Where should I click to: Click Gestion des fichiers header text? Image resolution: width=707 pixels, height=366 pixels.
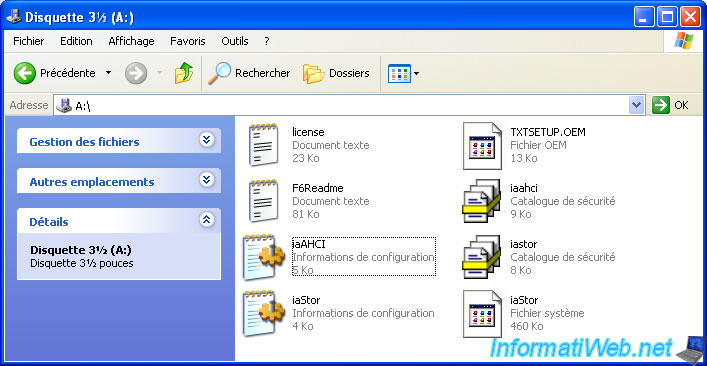(x=84, y=142)
